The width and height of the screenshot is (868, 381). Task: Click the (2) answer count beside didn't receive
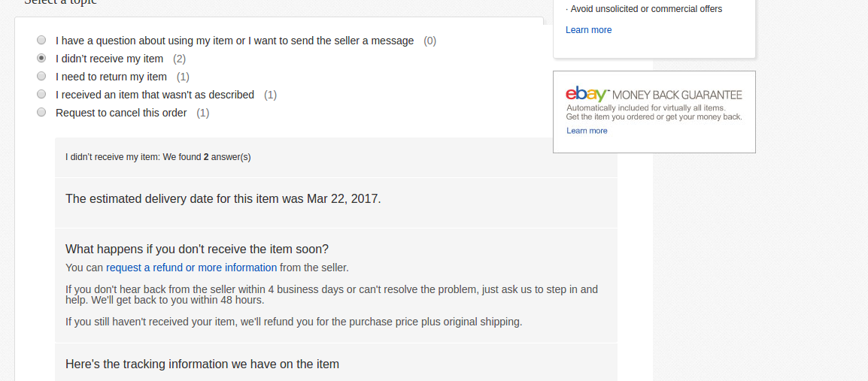pyautogui.click(x=179, y=59)
